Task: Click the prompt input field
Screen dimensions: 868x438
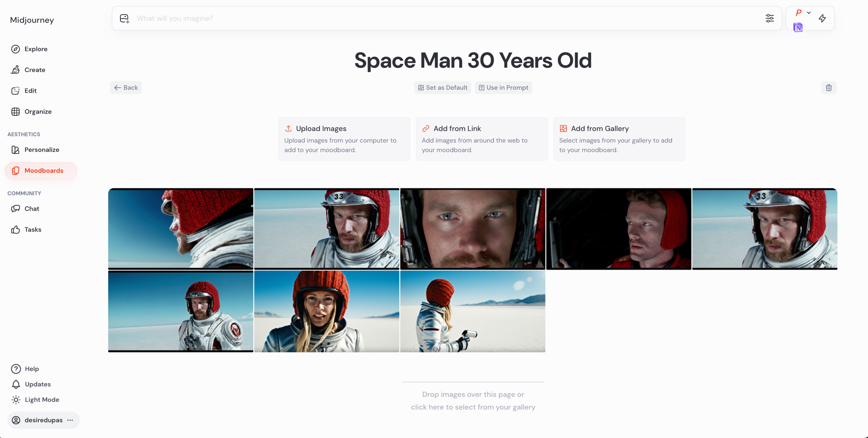Action: pyautogui.click(x=445, y=19)
